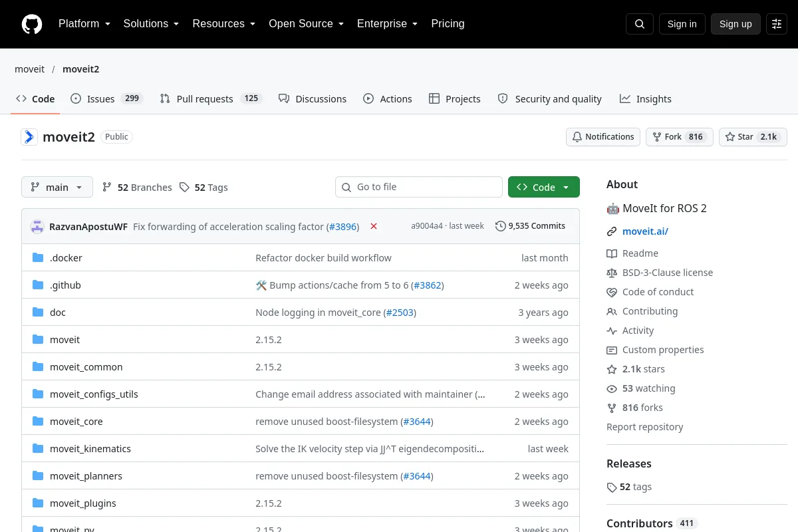
Task: Click the star icon next to 2.1k stars
Action: pyautogui.click(x=612, y=369)
